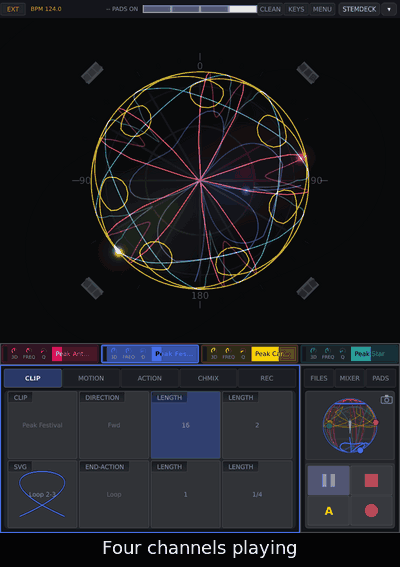Click the camera snapshot icon
The height and width of the screenshot is (567, 400).
point(387,400)
